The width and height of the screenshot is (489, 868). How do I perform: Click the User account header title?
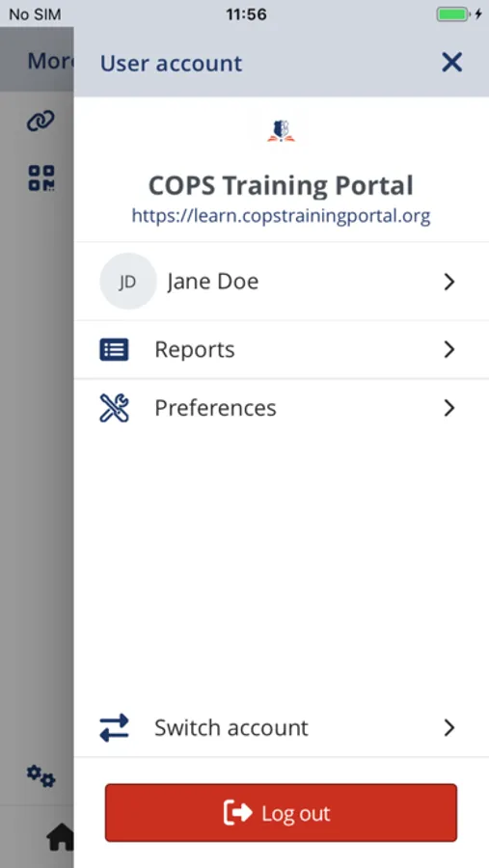point(171,63)
